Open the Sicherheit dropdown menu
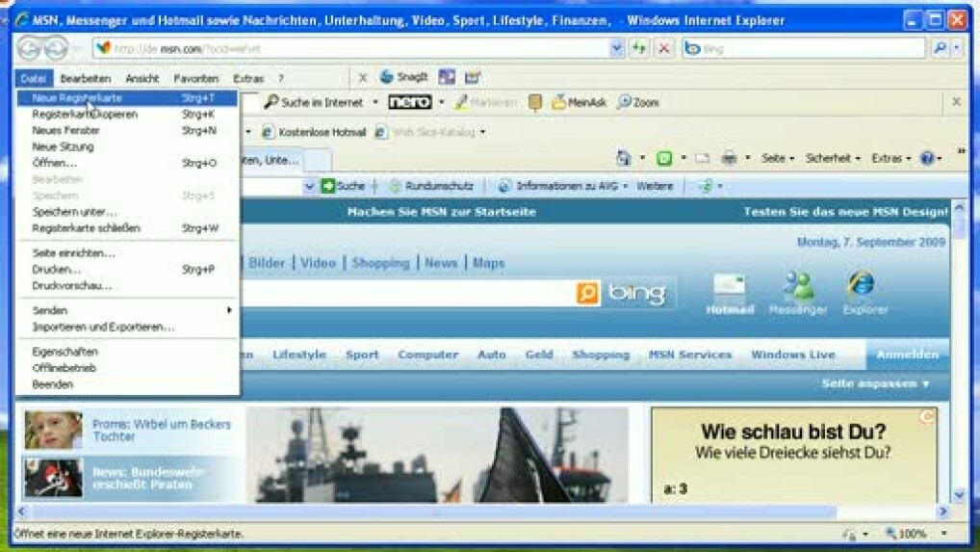 coord(833,158)
